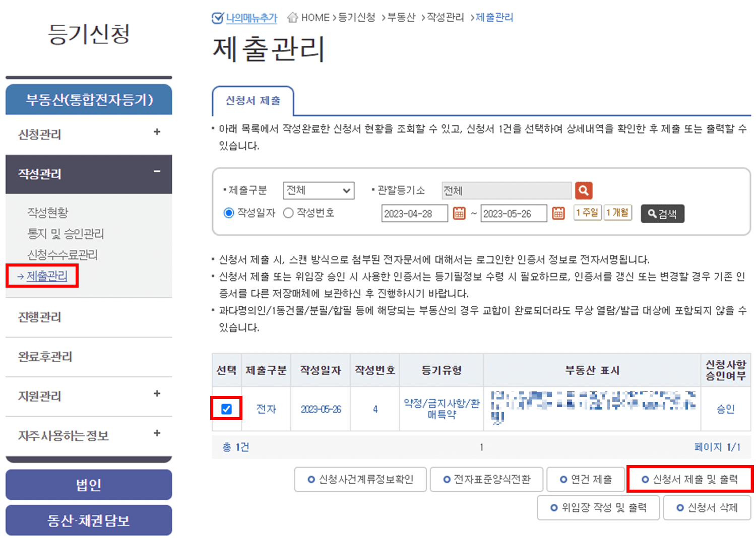Image resolution: width=756 pixels, height=538 pixels.
Task: Click the 1개월 range button
Action: 618,213
